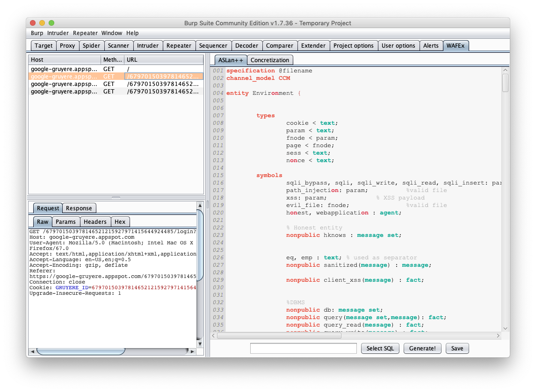Switch to the Concretization tab
Screen dimensions: 536x392
(x=270, y=60)
